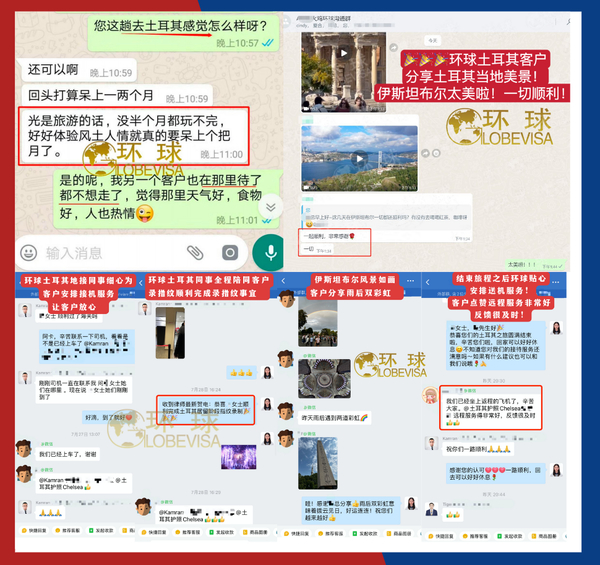Open woman avatar beside three thumbs-up reply
Image resolution: width=600 pixels, height=565 pixels.
click(267, 372)
